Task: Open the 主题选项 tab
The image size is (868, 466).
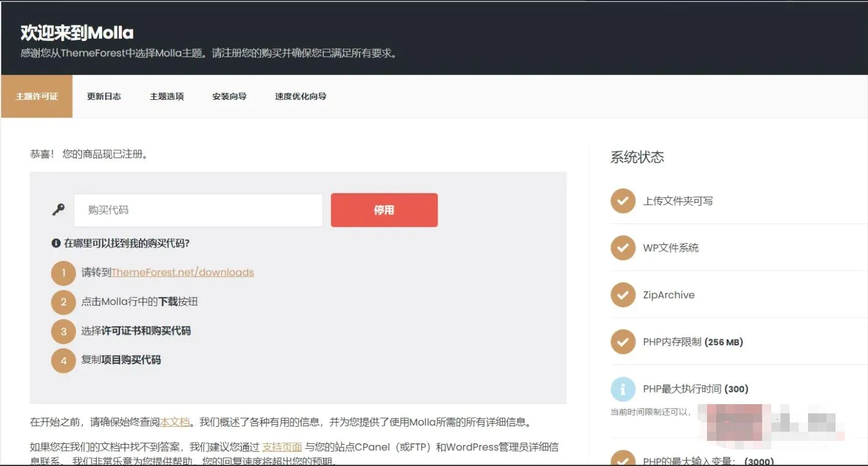Action: [166, 96]
